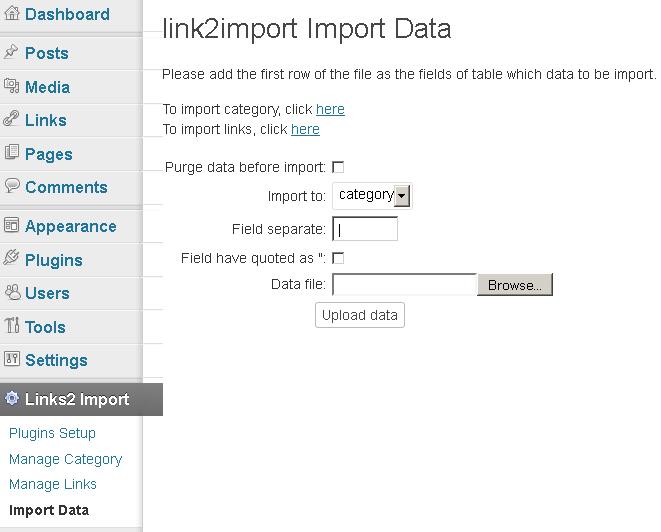Click the Plugins plug icon
Screen dimensions: 661x532
tap(11, 258)
